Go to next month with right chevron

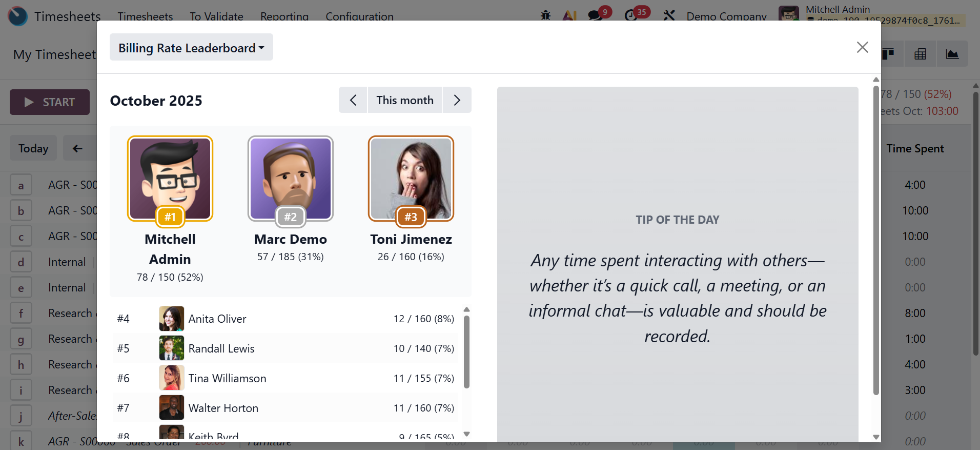(x=457, y=100)
